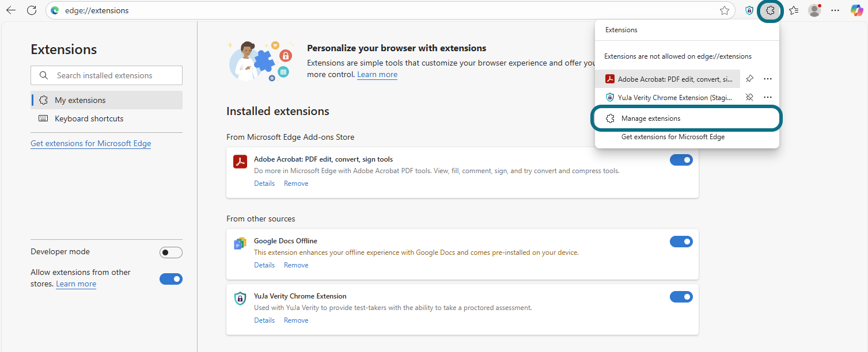Open the Favorites list icon

pyautogui.click(x=794, y=10)
